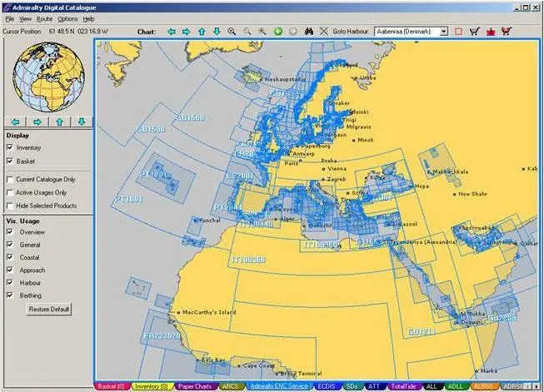Image resolution: width=544 pixels, height=392 pixels.
Task: Switch to the ADLL tab
Action: 455,386
